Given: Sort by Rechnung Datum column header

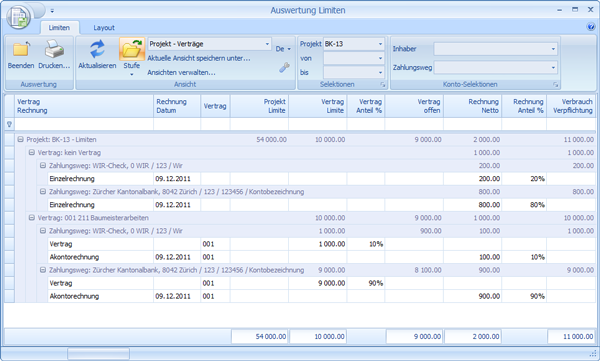Looking at the screenshot, I should [x=177, y=106].
